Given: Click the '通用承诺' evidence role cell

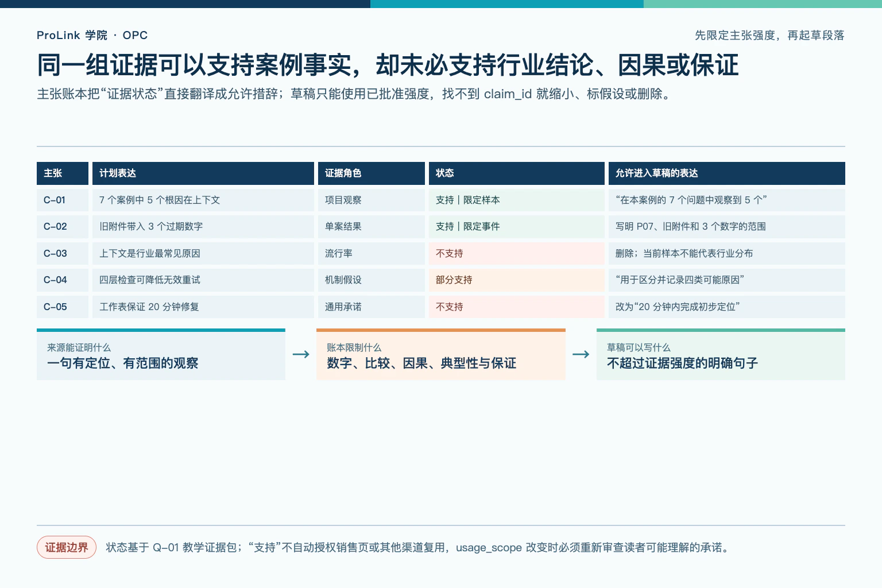Looking at the screenshot, I should point(372,307).
